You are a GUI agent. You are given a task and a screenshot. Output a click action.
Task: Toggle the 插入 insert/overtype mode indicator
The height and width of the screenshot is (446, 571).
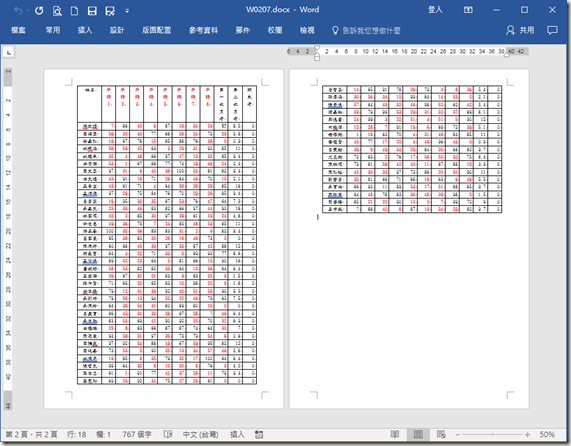237,434
